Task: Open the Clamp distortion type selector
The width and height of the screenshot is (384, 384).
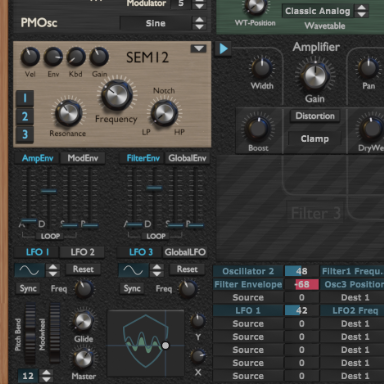Action: point(315,139)
